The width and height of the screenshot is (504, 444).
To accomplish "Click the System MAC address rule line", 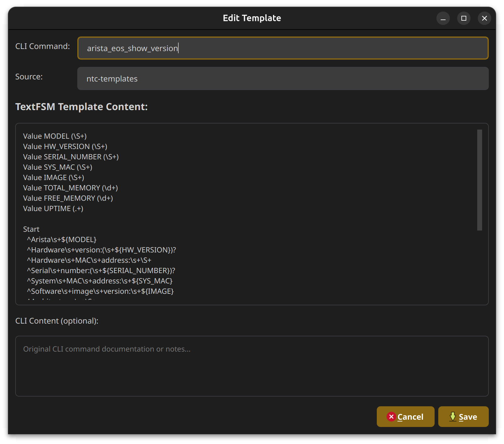I will pyautogui.click(x=100, y=281).
